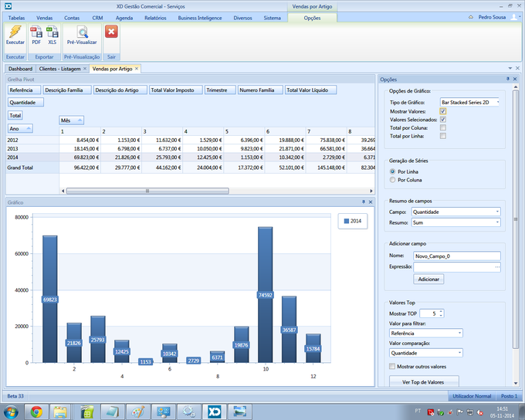Open Pré-Visualizar print preview

[82, 32]
